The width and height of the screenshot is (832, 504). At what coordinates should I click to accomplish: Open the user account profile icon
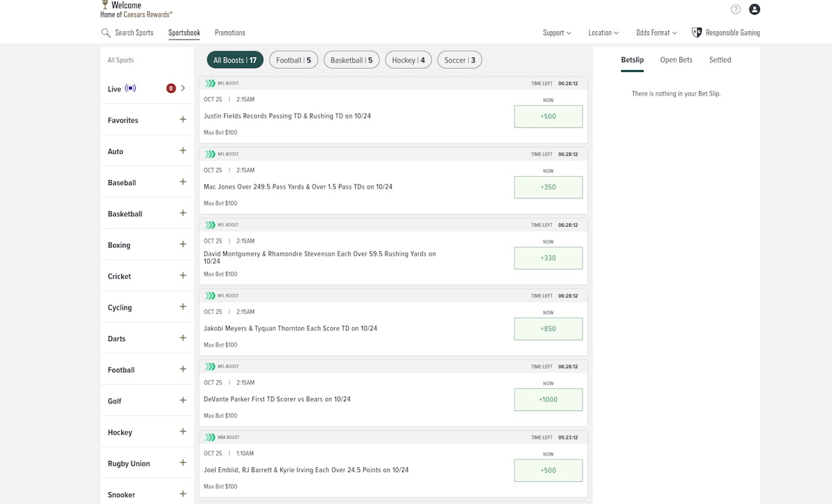pyautogui.click(x=754, y=9)
